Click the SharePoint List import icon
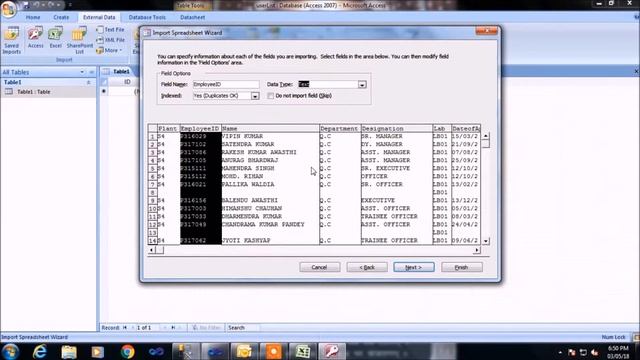Viewport: 640px width, 360px height. [80, 40]
